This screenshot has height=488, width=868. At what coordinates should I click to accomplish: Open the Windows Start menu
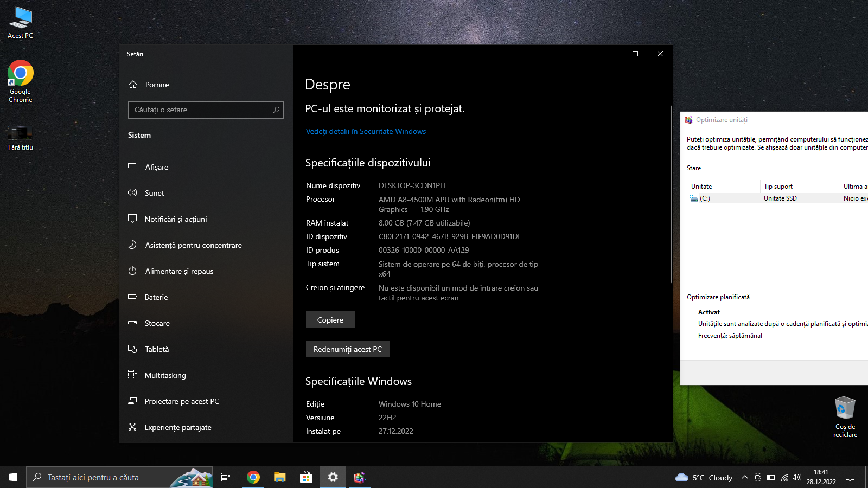click(13, 477)
